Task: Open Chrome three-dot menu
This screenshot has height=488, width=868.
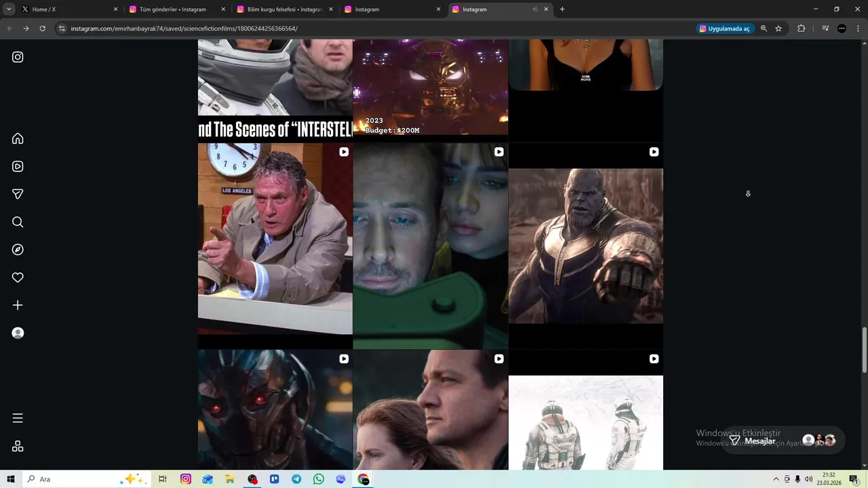Action: pos(858,28)
